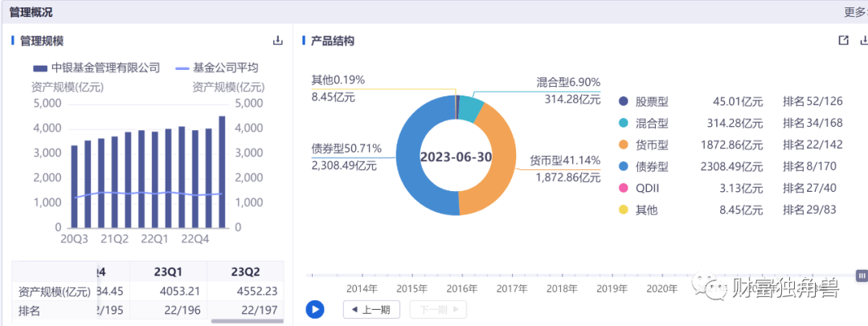Click the 下一期 next period button
Image resolution: width=868 pixels, height=326 pixels.
pos(437,309)
